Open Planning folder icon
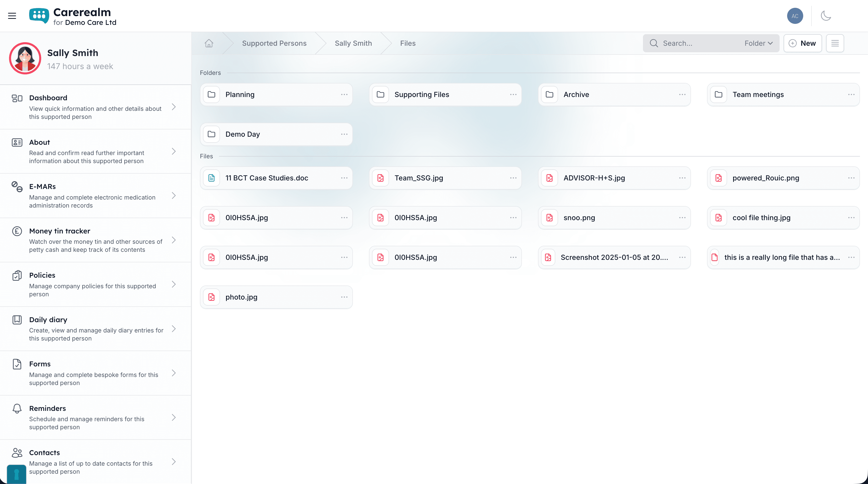Viewport: 868px width, 484px height. tap(212, 94)
